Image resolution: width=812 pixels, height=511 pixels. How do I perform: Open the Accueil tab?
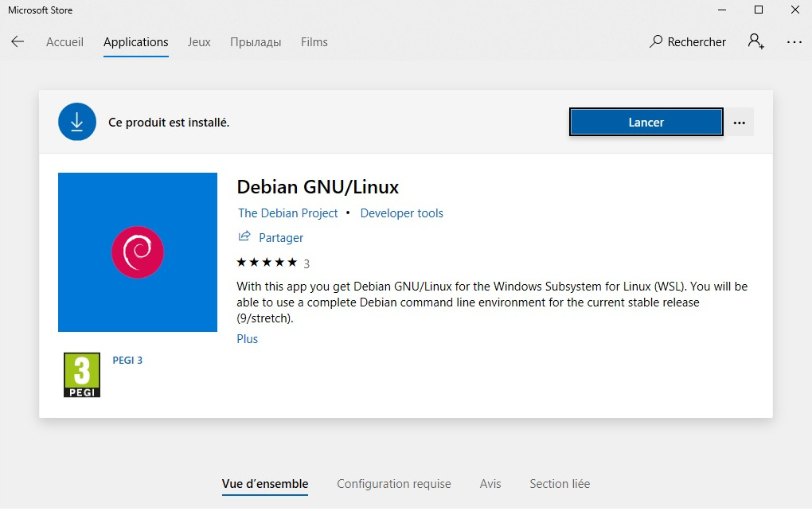pos(64,42)
